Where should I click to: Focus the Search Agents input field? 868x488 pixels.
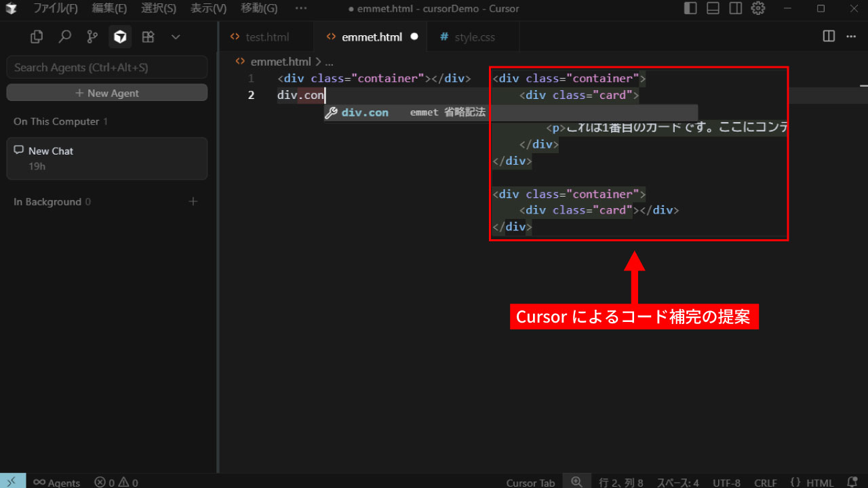(x=107, y=67)
